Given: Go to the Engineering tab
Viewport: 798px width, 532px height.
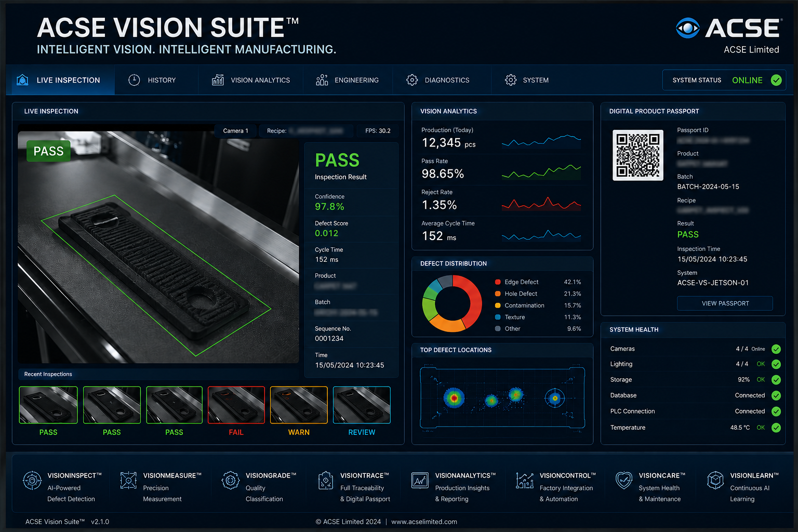Looking at the screenshot, I should click(347, 80).
